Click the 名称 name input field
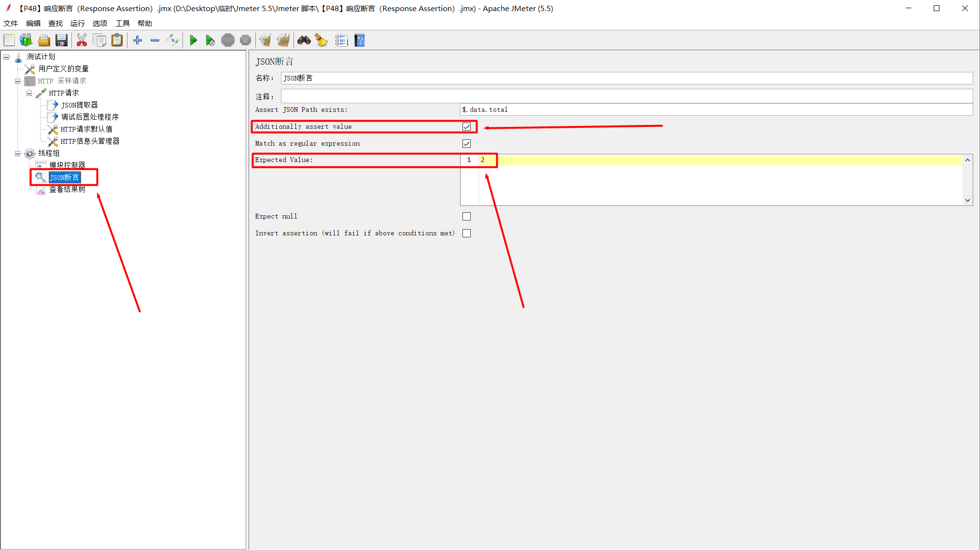 [627, 78]
